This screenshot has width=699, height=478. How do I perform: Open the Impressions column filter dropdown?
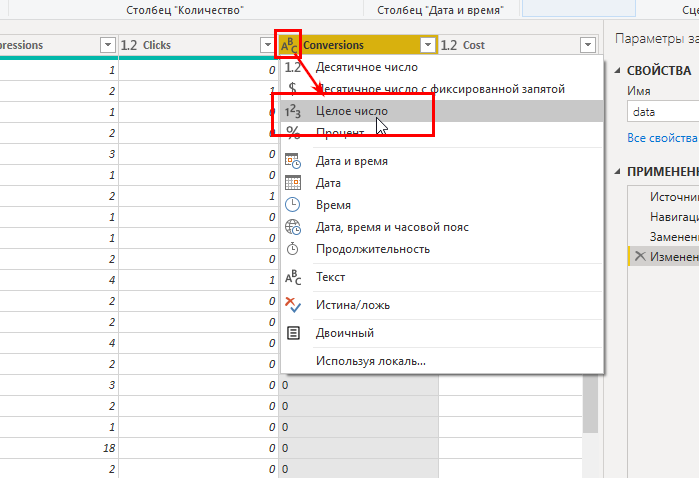108,45
